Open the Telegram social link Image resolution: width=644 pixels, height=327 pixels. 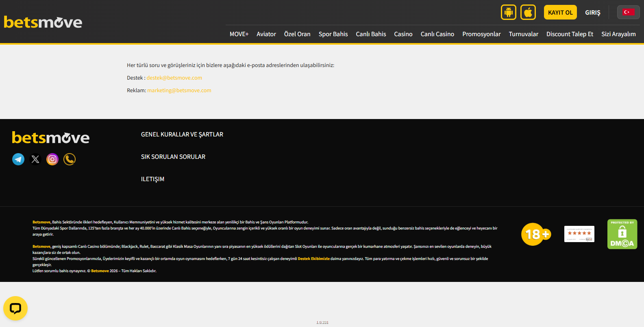pyautogui.click(x=18, y=159)
